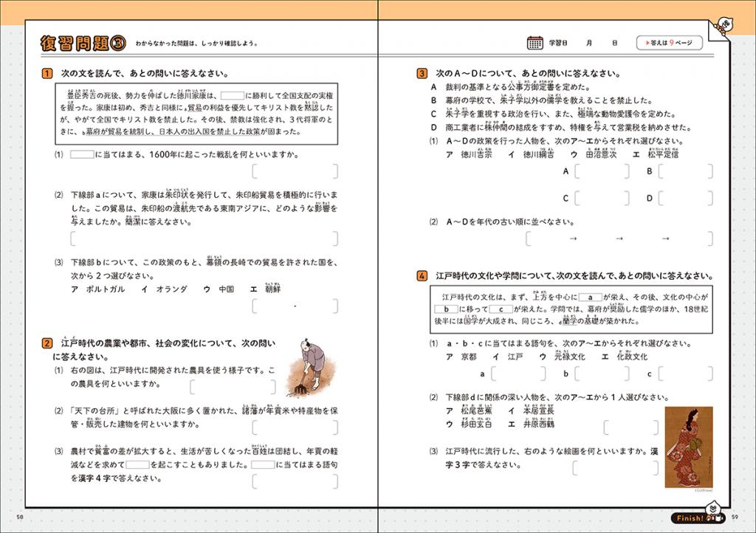Image resolution: width=756 pixels, height=533 pixels.
Task: Select the option エ 化政文化
Action: click(625, 357)
